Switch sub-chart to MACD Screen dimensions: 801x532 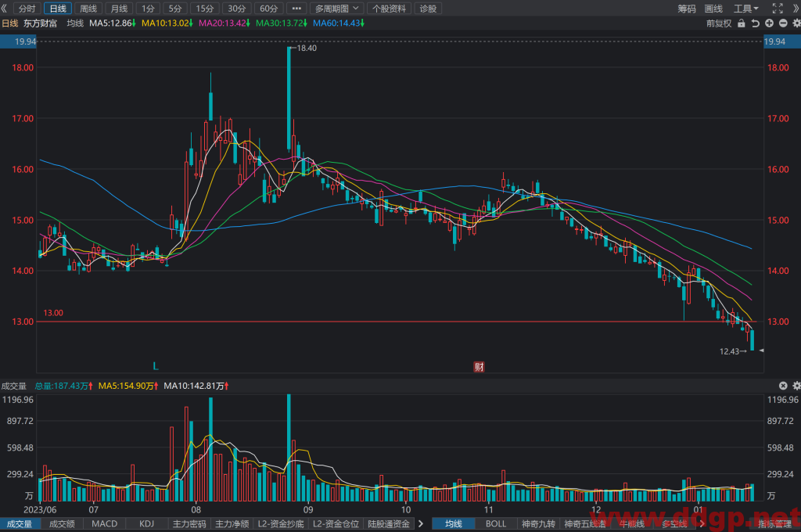pos(104,524)
